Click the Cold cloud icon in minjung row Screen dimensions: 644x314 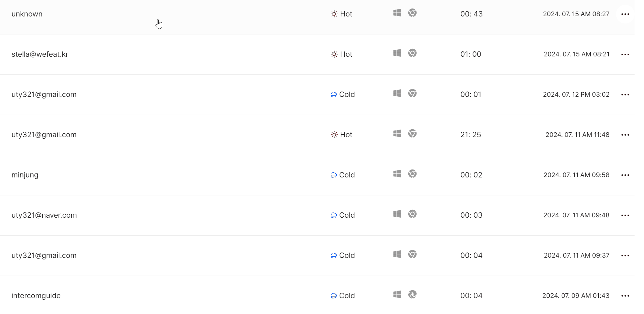(334, 175)
